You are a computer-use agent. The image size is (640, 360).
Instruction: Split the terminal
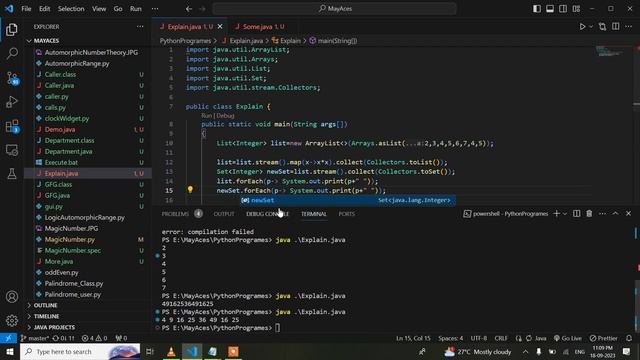[x=576, y=213]
